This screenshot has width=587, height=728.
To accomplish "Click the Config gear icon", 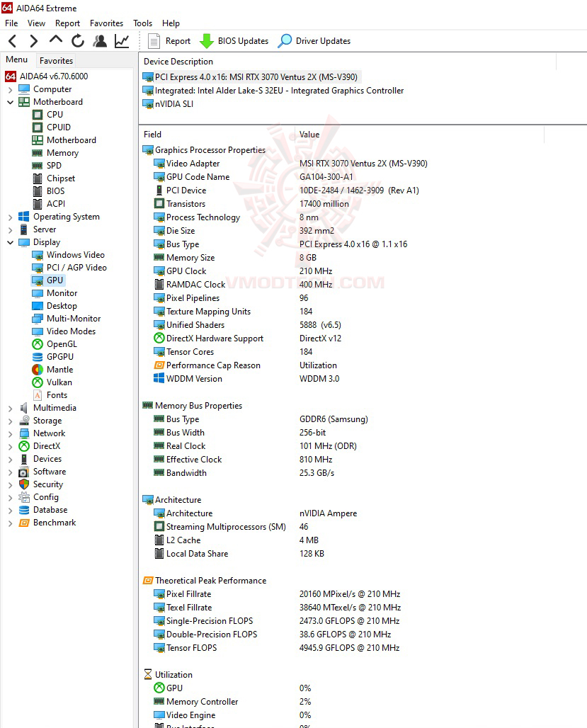I will [24, 497].
